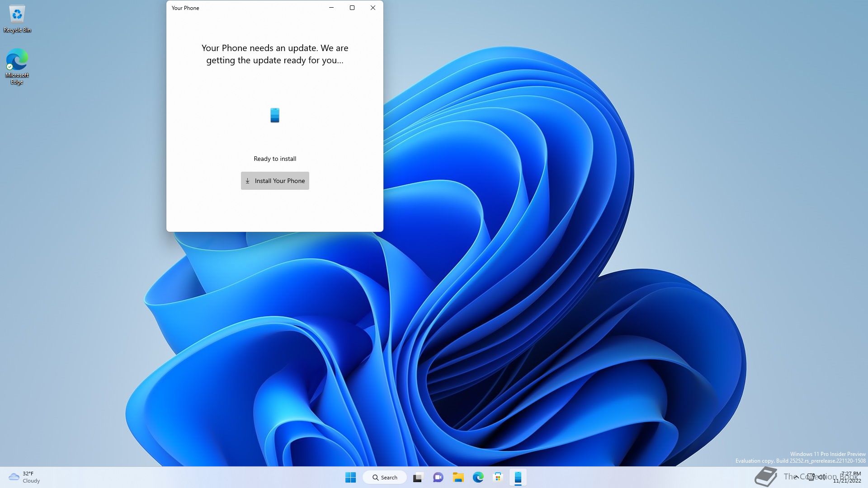Click the blue phone icon in the Your Phone window
Image resolution: width=868 pixels, height=488 pixels.
pos(275,115)
